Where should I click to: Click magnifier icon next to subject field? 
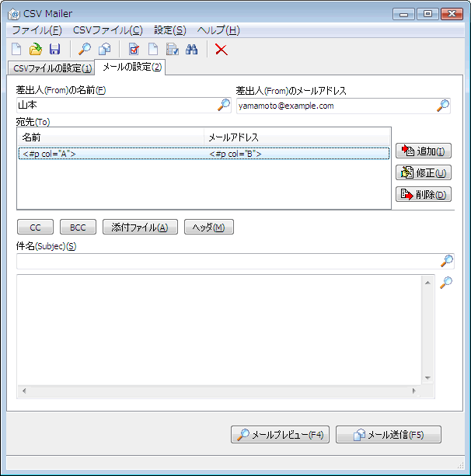click(x=447, y=262)
